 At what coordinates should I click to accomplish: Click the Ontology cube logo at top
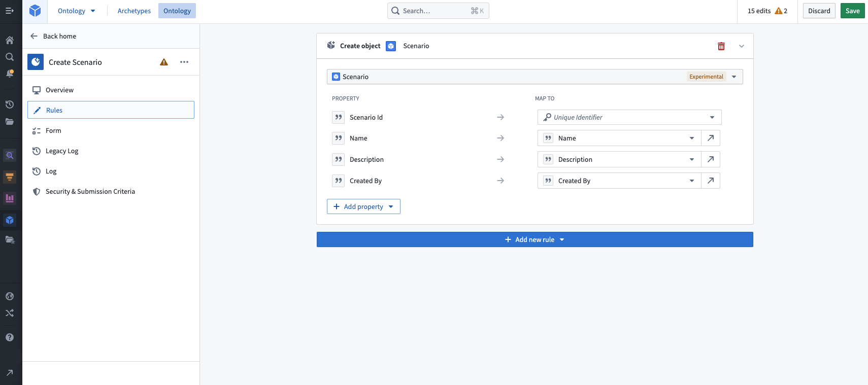pos(35,11)
